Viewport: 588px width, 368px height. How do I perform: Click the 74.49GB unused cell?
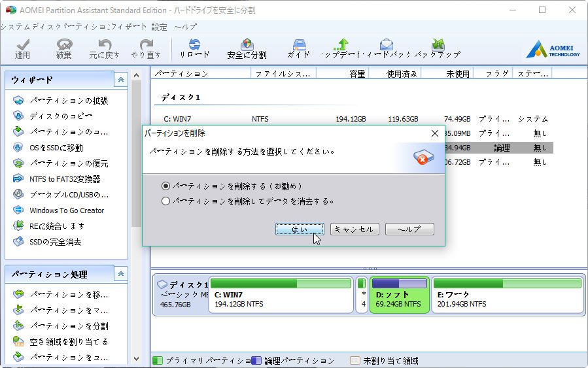(457, 119)
